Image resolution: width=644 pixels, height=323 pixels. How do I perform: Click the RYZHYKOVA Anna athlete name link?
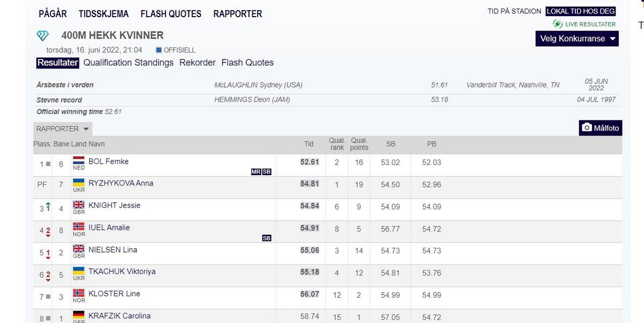pyautogui.click(x=121, y=183)
